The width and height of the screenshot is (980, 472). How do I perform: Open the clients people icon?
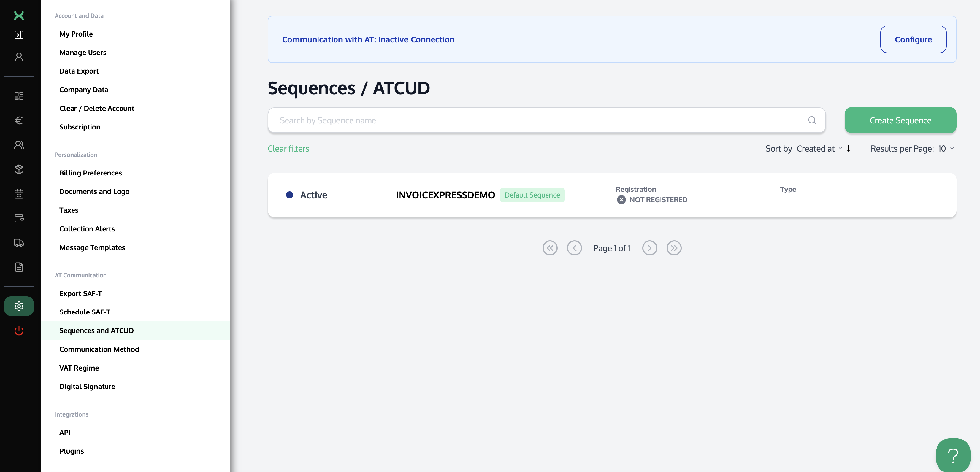[19, 145]
